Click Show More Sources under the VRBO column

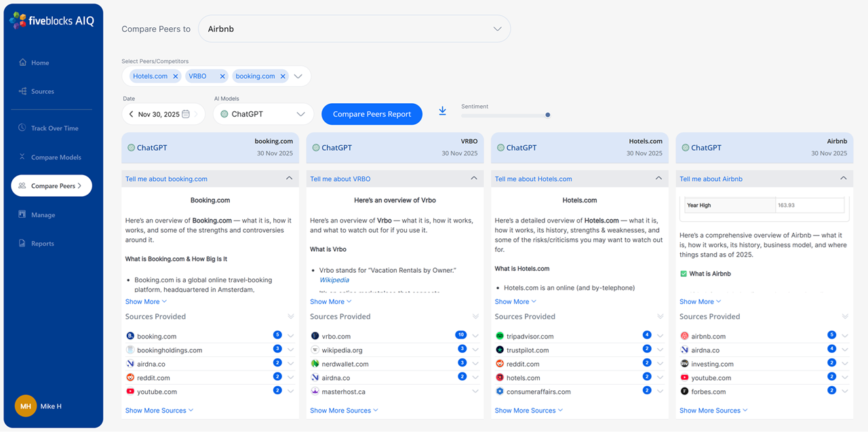point(340,410)
